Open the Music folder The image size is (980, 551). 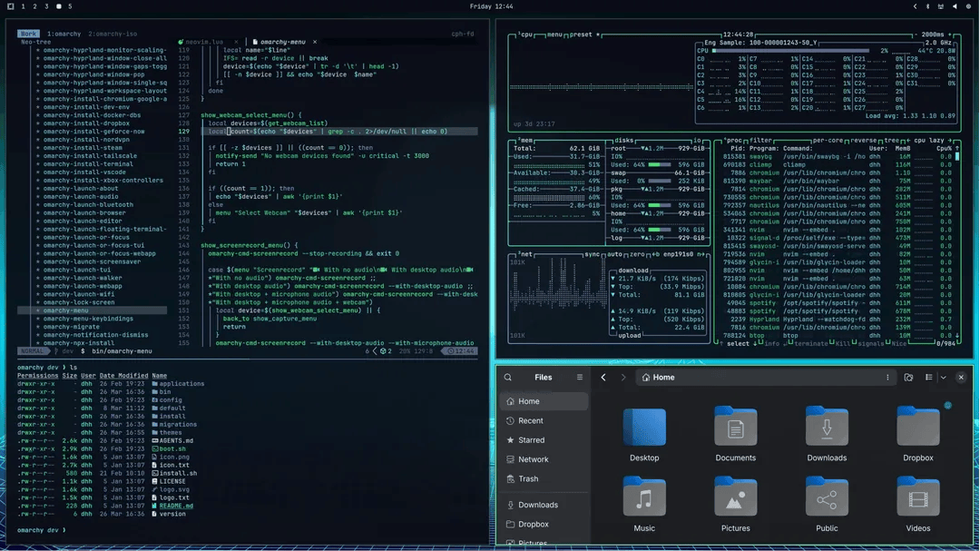coord(644,505)
